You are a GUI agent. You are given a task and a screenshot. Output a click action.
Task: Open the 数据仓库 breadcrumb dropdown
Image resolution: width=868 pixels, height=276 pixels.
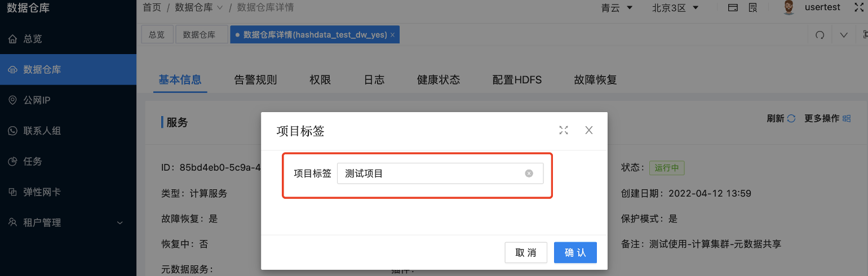pos(199,7)
